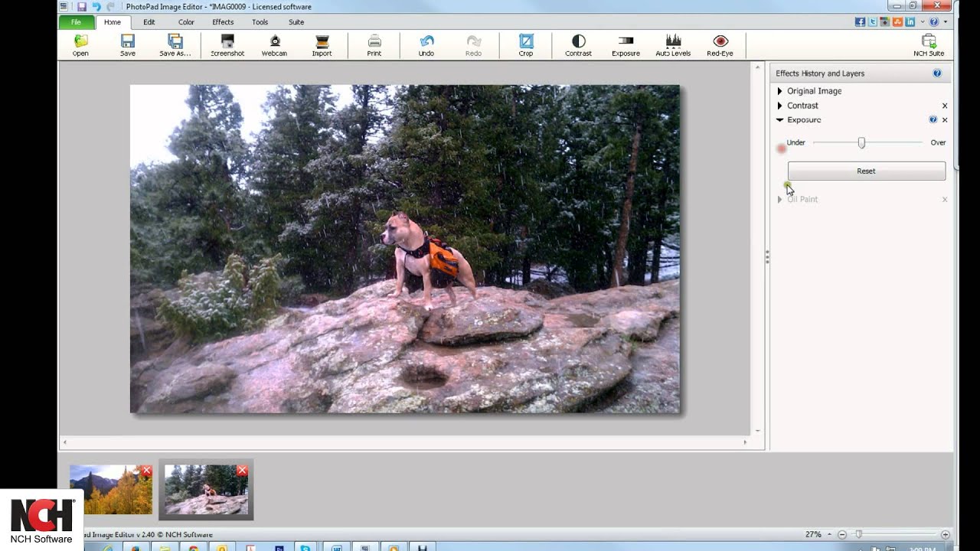Image resolution: width=980 pixels, height=551 pixels.
Task: Open the Contrast adjustment tool
Action: point(579,45)
